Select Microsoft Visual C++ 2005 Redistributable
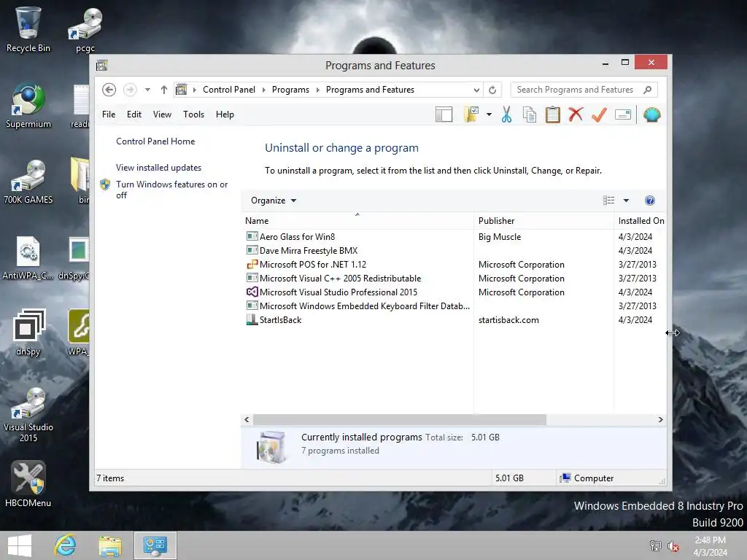Screen dimensions: 747x560 point(334,278)
